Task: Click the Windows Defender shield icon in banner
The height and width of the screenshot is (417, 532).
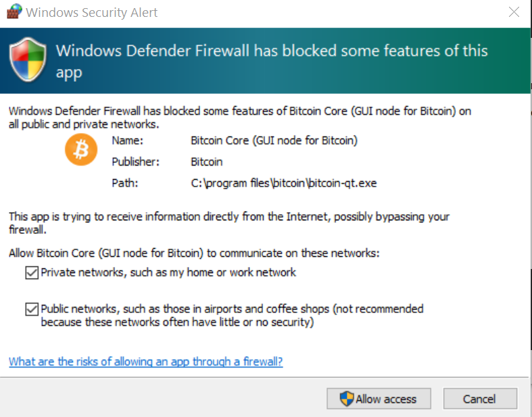Action: [28, 59]
